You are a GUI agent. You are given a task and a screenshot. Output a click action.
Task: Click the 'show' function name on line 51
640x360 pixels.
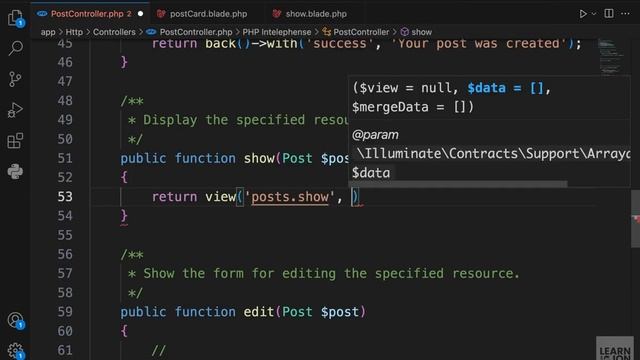[259, 158]
